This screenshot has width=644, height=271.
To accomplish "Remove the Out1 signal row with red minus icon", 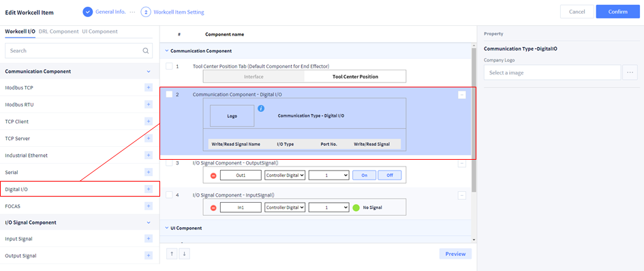I will pos(213,175).
